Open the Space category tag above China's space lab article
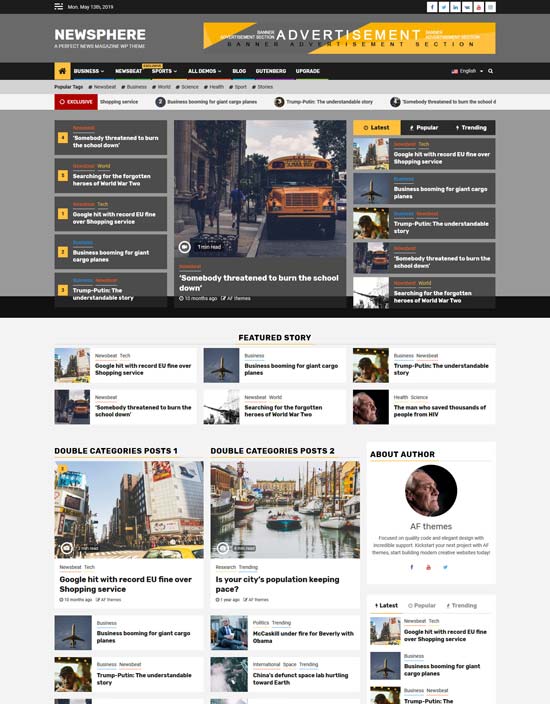The width and height of the screenshot is (550, 704). point(290,664)
